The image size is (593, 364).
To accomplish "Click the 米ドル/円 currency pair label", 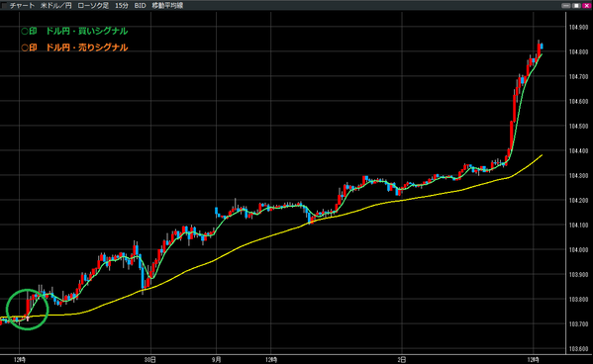I will tap(56, 6).
